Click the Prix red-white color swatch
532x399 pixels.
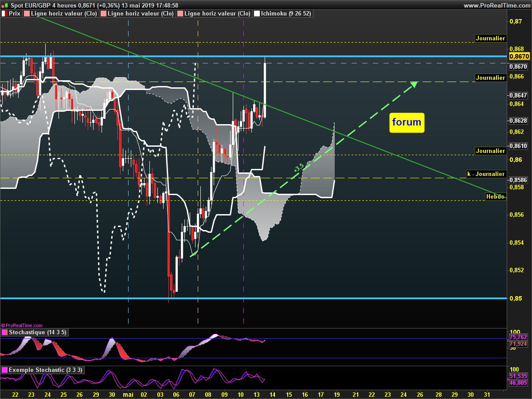pyautogui.click(x=4, y=14)
